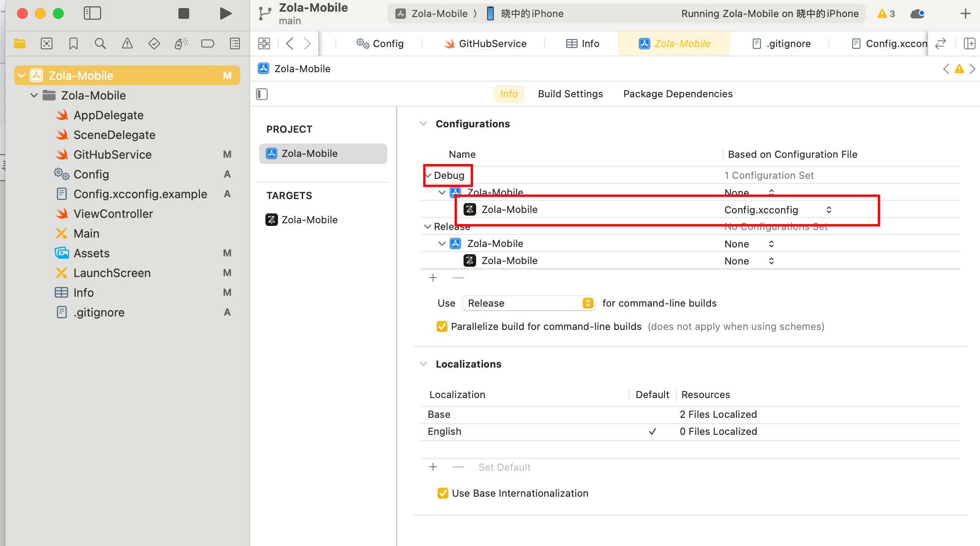Open the related items grid icon
Image resolution: width=980 pixels, height=546 pixels.
[x=264, y=43]
